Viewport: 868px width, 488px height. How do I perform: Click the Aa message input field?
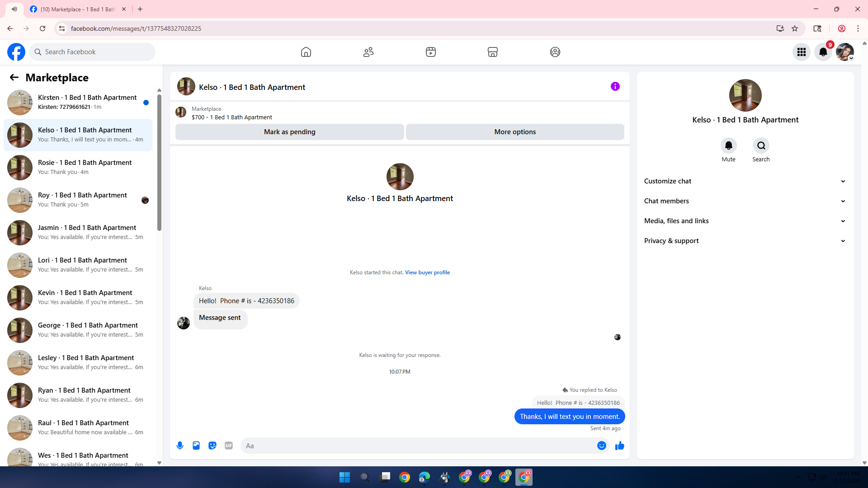click(x=416, y=446)
